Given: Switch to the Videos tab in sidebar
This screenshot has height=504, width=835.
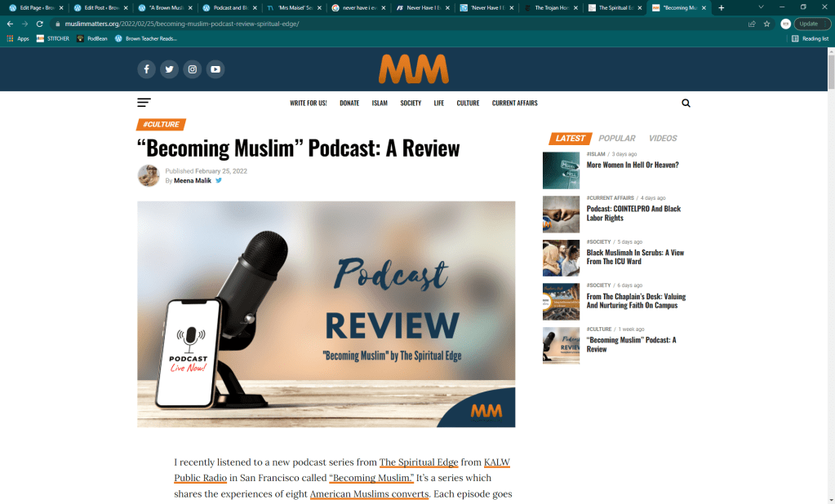Looking at the screenshot, I should [663, 139].
